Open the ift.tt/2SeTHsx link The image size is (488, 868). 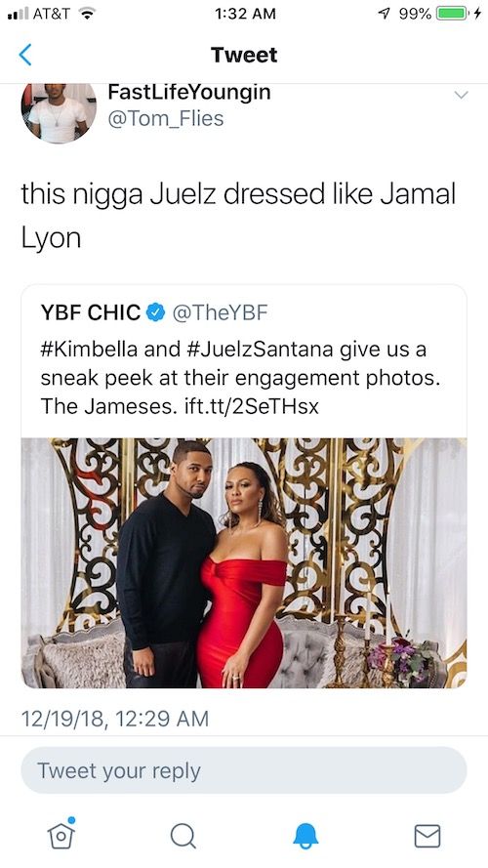251,407
